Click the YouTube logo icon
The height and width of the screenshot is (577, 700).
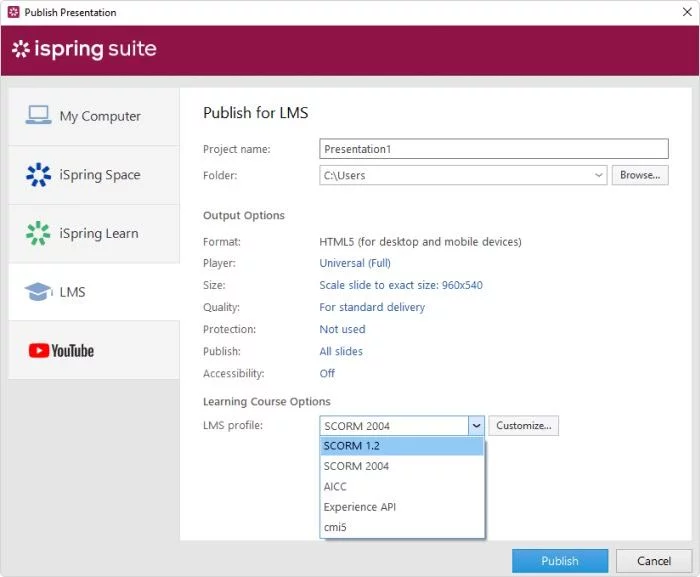click(61, 351)
